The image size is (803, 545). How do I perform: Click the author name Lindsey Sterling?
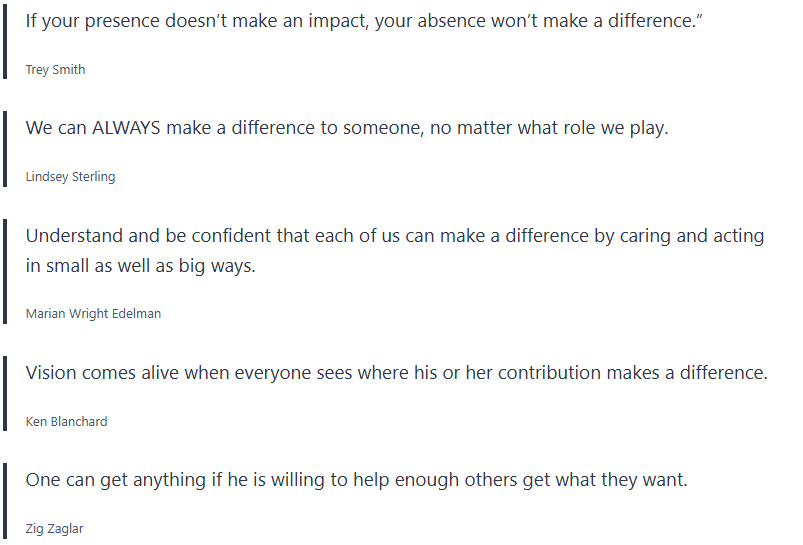[x=70, y=177]
